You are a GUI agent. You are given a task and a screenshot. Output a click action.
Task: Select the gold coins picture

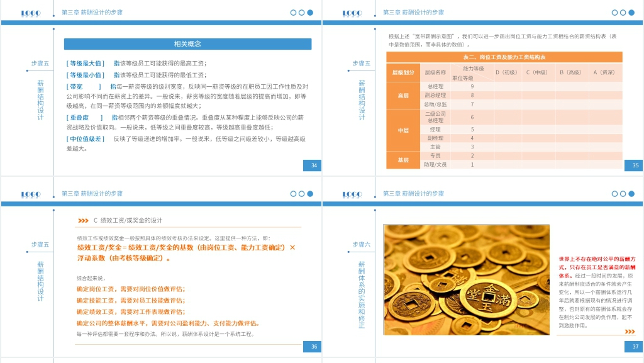pos(466,280)
